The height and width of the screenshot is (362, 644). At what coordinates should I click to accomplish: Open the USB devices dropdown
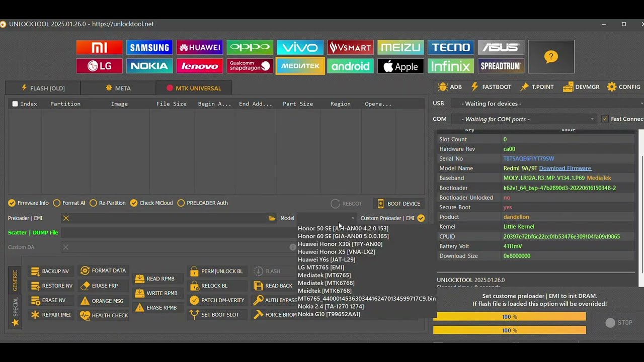547,104
